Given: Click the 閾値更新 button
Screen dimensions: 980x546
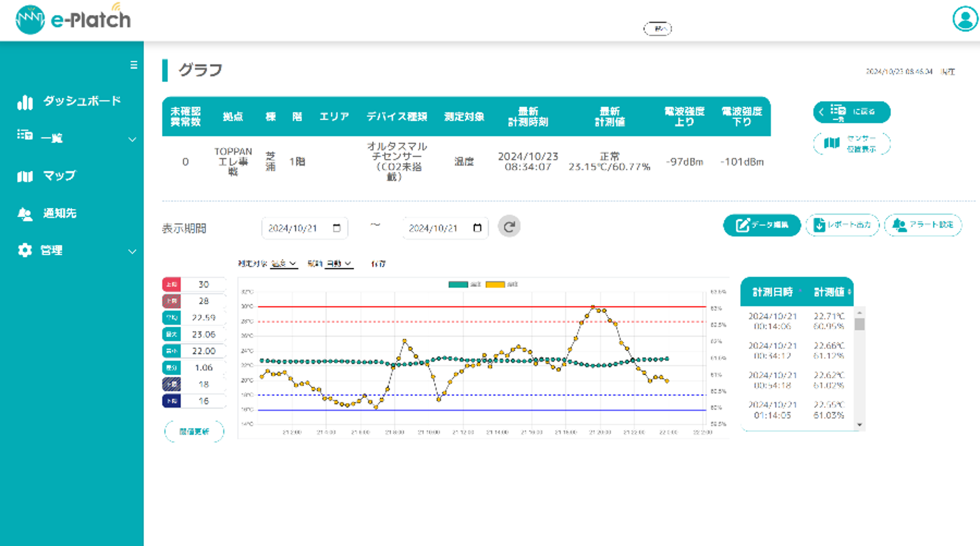Looking at the screenshot, I should point(194,431).
